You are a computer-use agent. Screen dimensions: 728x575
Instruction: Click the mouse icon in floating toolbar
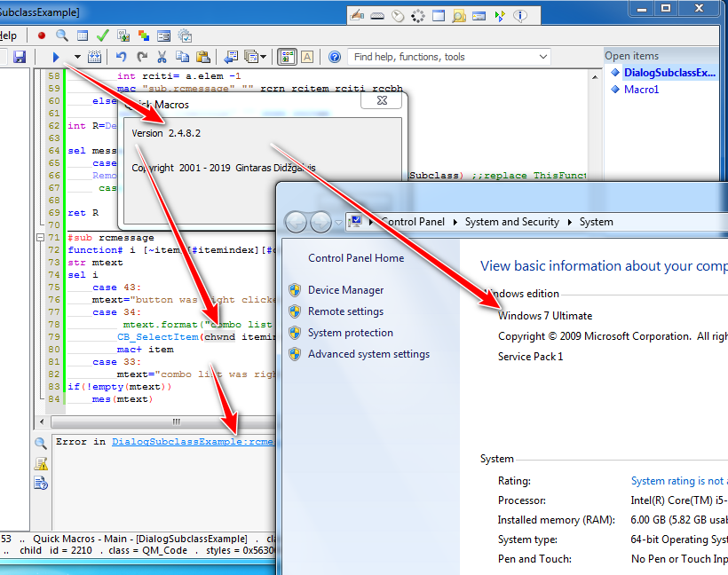(x=398, y=16)
